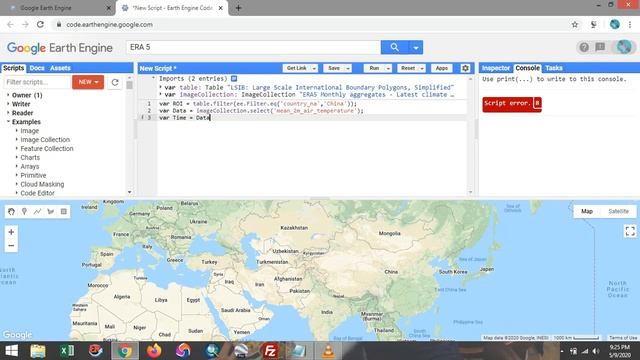The height and width of the screenshot is (360, 640).
Task: Click the Reset button
Action: coord(408,69)
